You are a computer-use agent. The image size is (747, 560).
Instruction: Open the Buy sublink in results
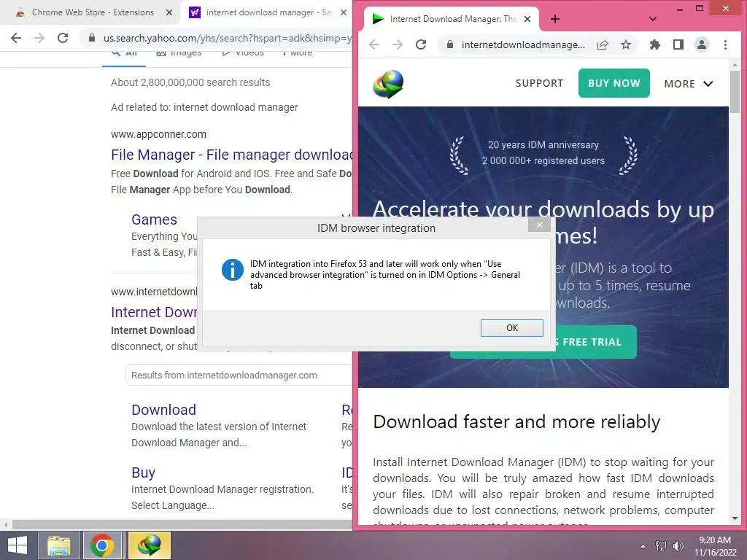143,472
